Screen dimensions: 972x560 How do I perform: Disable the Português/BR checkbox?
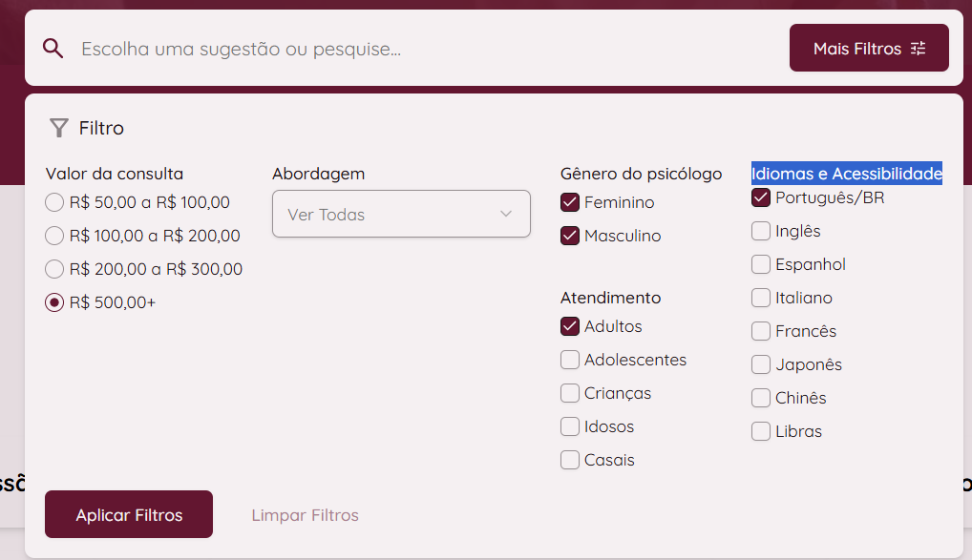click(761, 197)
